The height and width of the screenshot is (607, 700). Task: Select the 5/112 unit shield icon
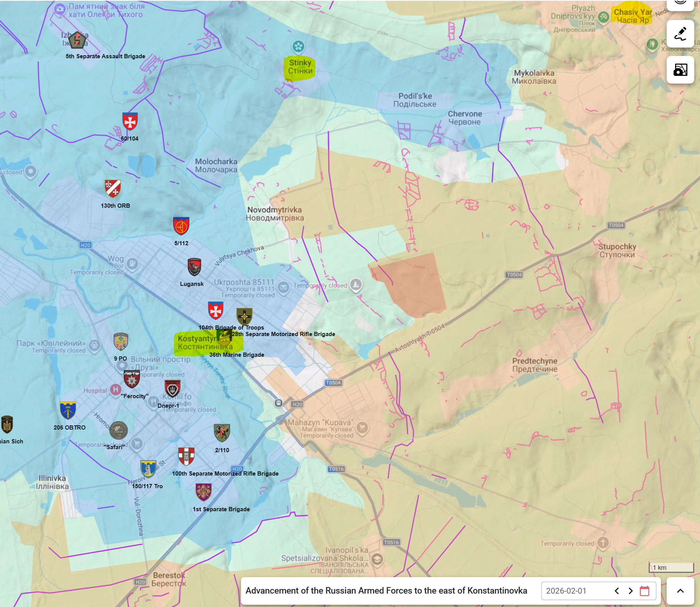click(x=181, y=226)
